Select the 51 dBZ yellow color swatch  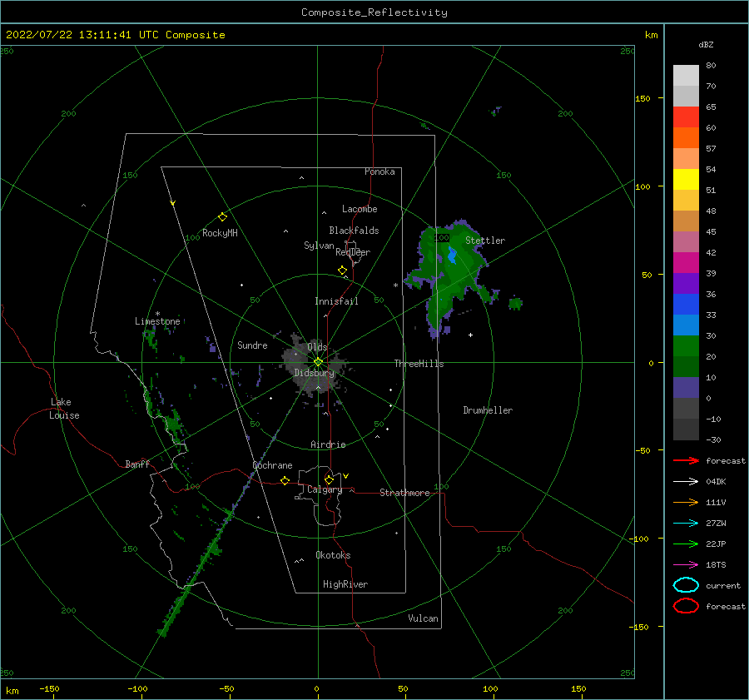(686, 179)
